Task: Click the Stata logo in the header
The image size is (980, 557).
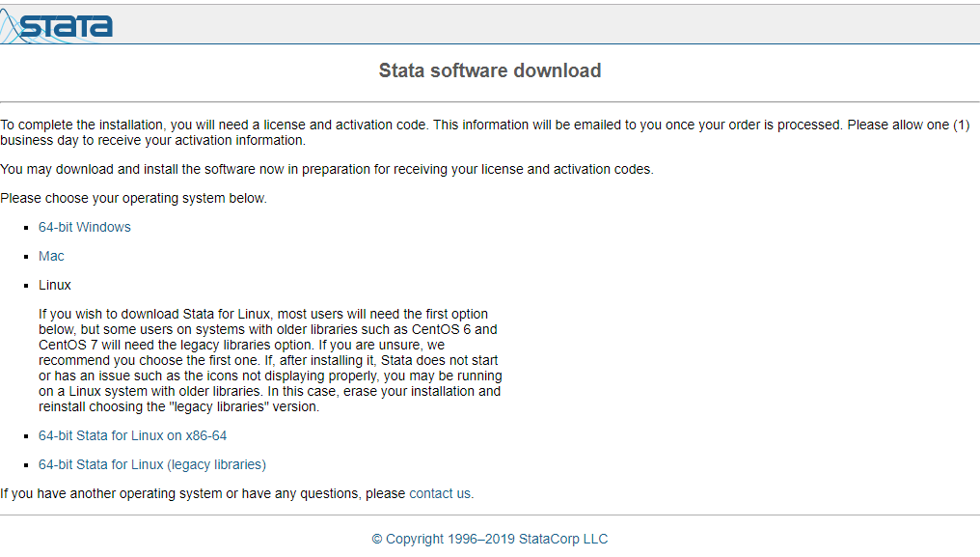Action: 58,24
